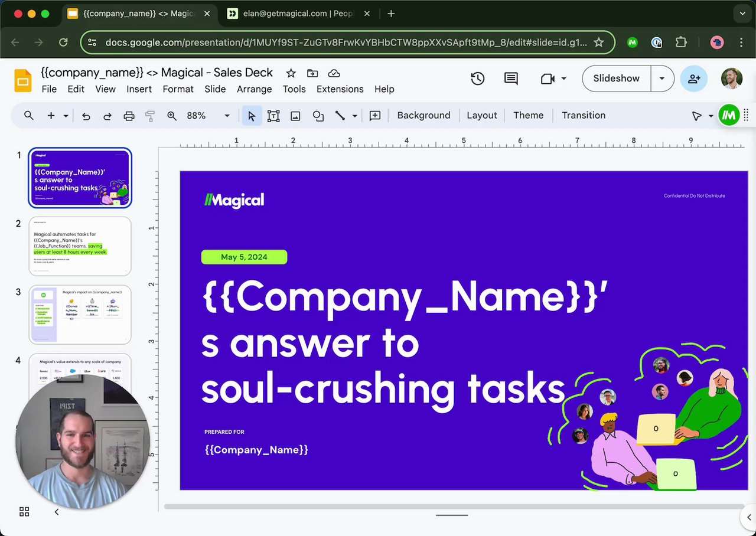The image size is (756, 536).
Task: Open the Google Slides home logo
Action: tap(23, 80)
